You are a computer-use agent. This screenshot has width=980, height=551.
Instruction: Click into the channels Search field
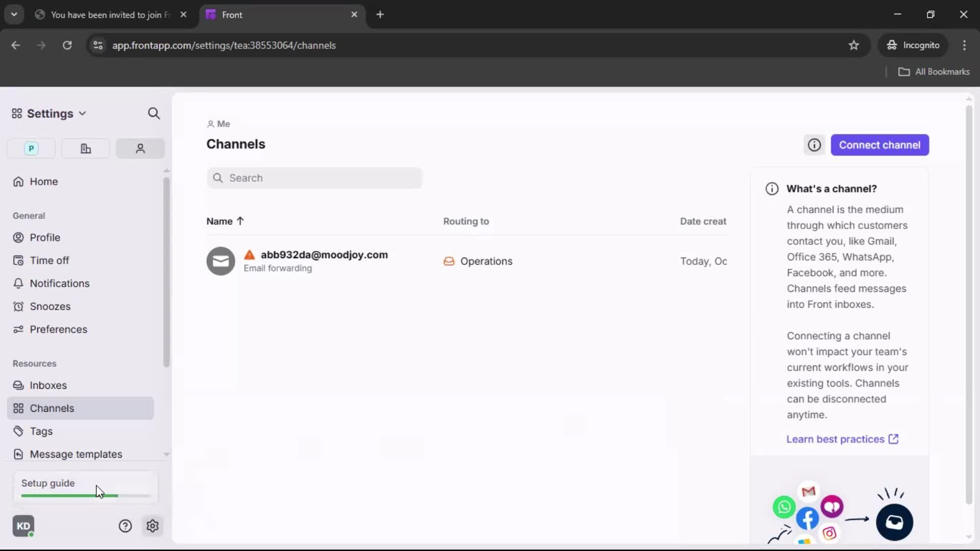(314, 178)
